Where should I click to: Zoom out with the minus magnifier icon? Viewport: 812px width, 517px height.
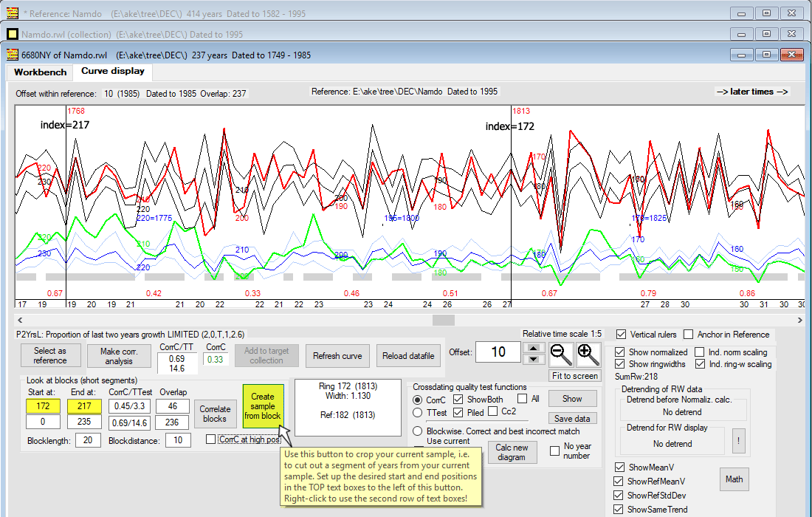[x=561, y=355]
